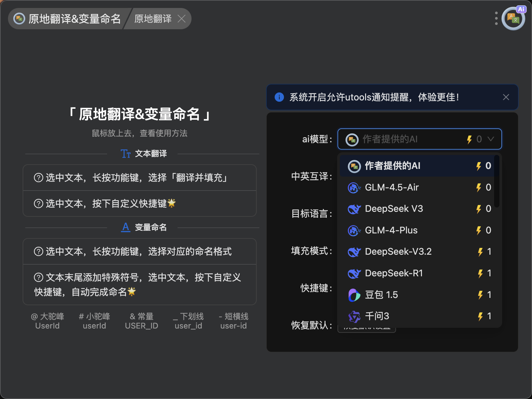Screen dimensions: 532x399
Task: Click the 变量命名 letter A icon
Action: click(126, 227)
